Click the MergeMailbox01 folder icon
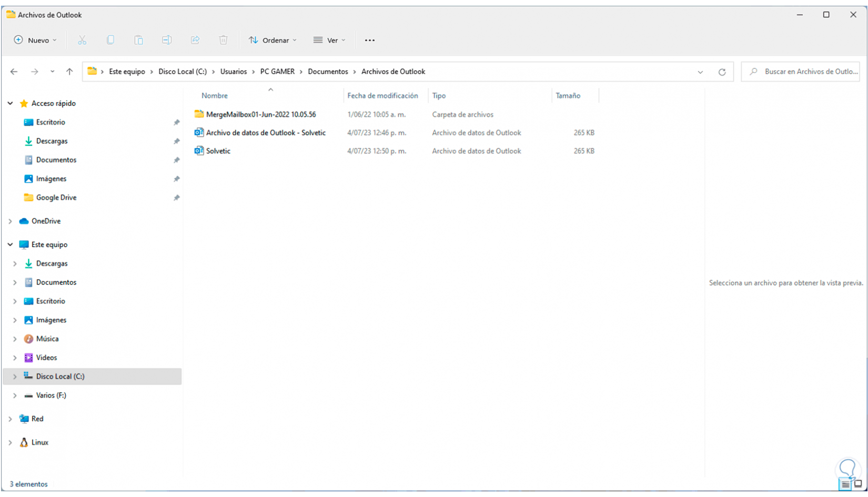 pyautogui.click(x=199, y=114)
